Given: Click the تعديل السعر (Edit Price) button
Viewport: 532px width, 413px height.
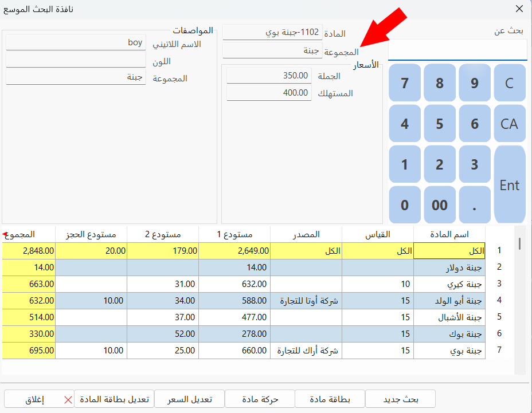Looking at the screenshot, I should (189, 399).
